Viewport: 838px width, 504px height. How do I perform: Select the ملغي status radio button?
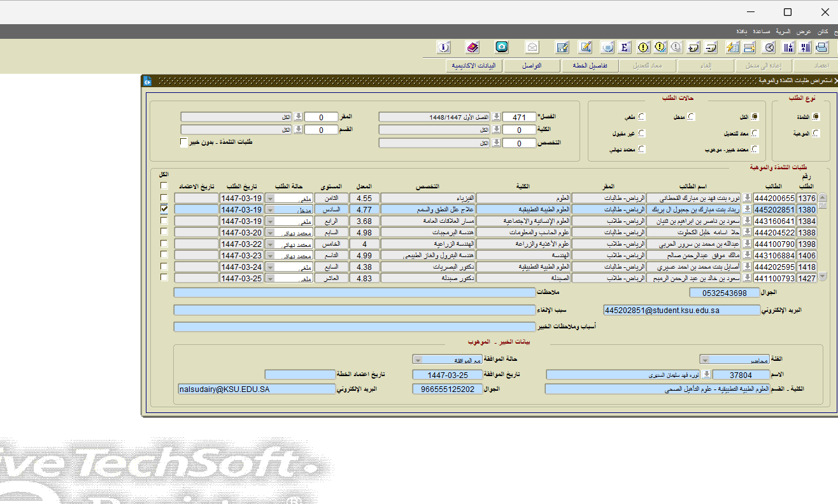pos(641,117)
